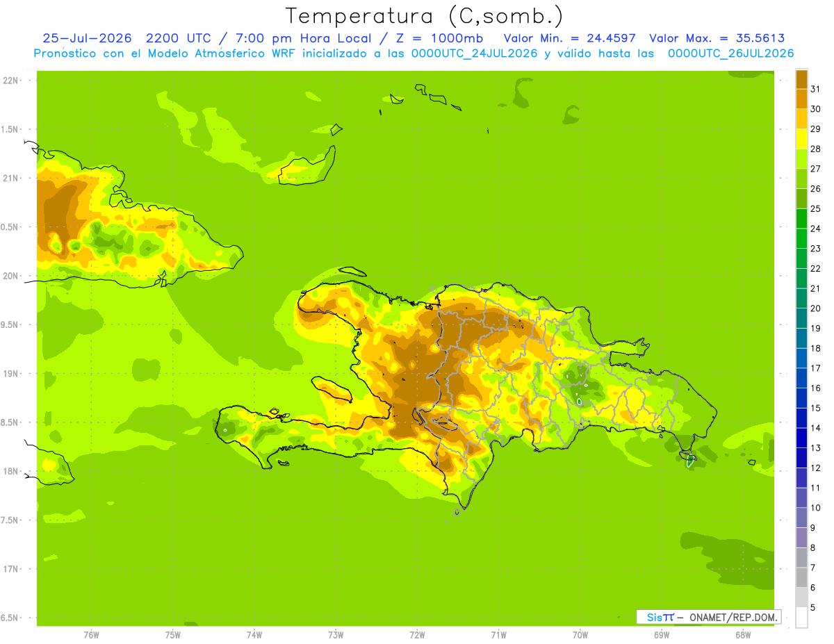Select "Valor Min. = 24.4597" text
The height and width of the screenshot is (644, 834).
570,38
